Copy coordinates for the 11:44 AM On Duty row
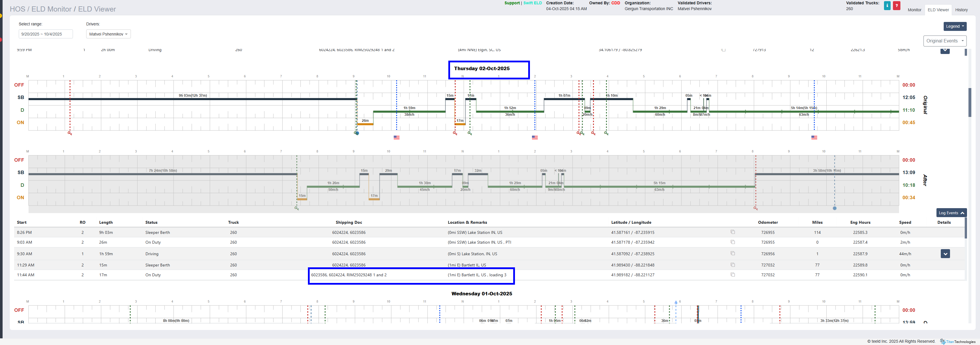Screen dimensions: 980x345 [x=733, y=275]
